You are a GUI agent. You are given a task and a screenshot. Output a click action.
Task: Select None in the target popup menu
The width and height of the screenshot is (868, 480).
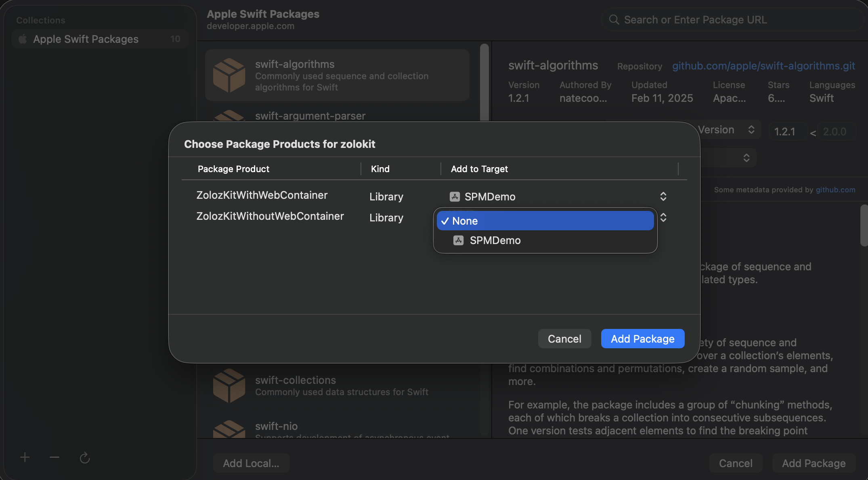tap(545, 221)
